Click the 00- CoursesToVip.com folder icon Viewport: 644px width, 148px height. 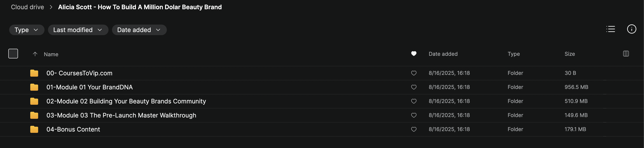point(34,73)
